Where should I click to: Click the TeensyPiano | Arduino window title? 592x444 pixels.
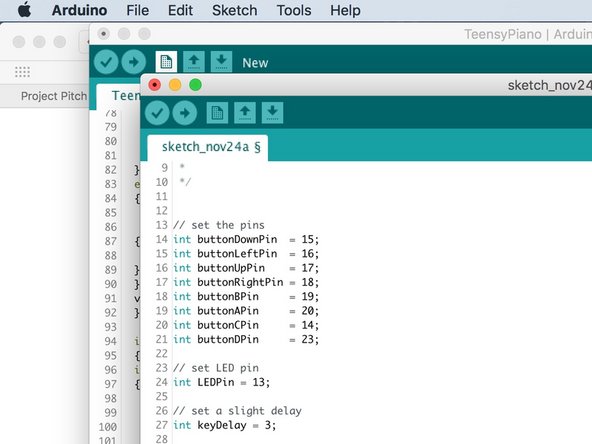coord(528,34)
